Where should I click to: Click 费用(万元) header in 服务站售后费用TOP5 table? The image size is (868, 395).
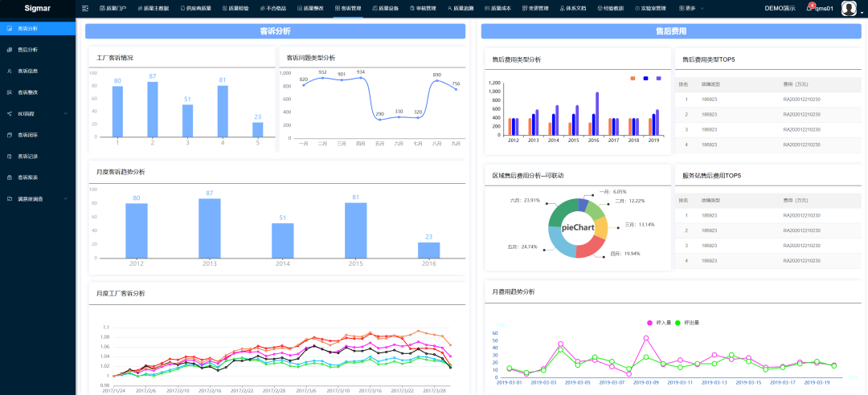[x=796, y=200]
